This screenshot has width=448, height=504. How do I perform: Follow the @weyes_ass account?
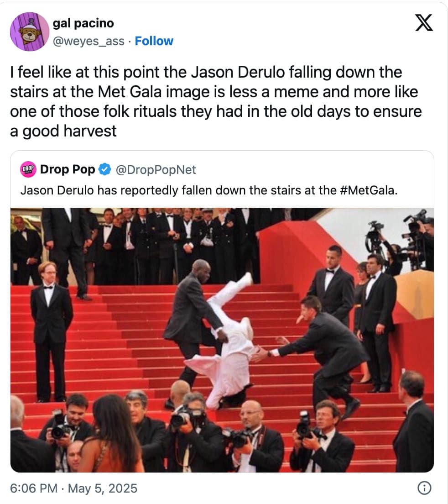tap(154, 41)
